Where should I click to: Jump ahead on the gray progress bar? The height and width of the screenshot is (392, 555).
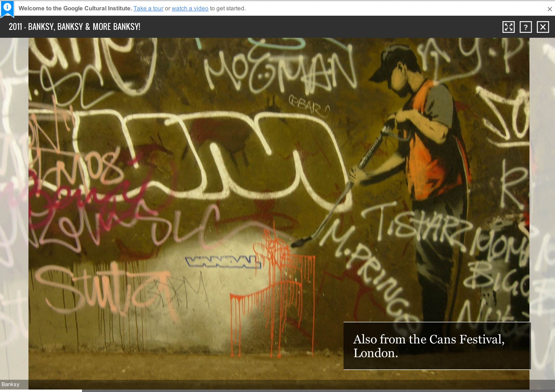click(319, 391)
